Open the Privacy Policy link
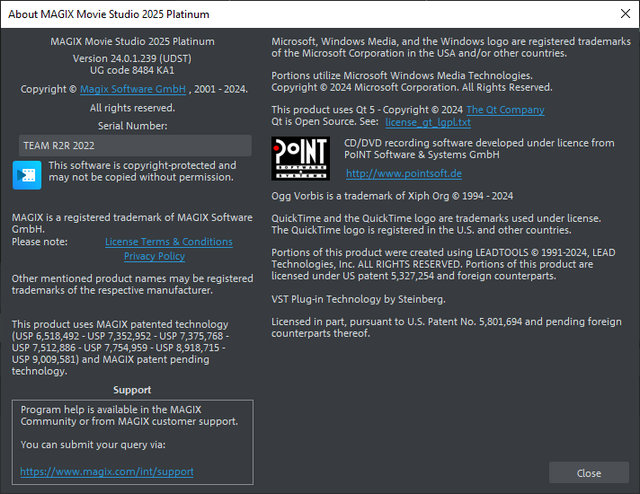The width and height of the screenshot is (640, 494). click(x=154, y=256)
